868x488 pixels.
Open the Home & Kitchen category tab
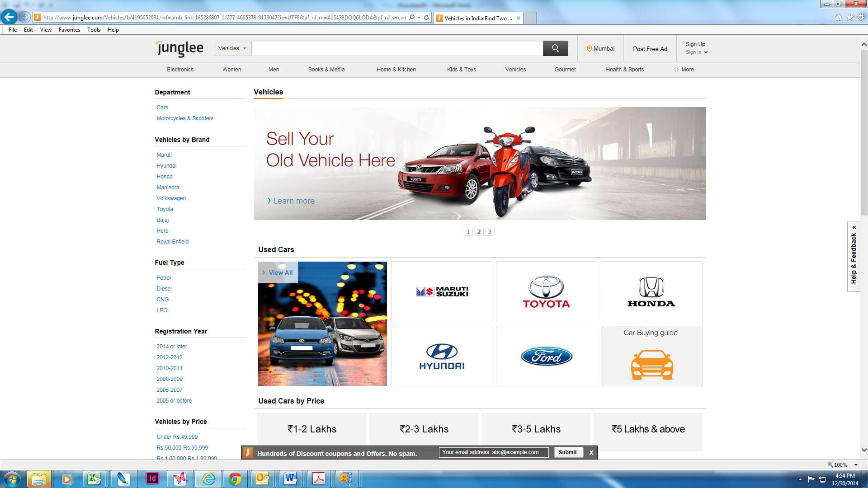(x=396, y=70)
